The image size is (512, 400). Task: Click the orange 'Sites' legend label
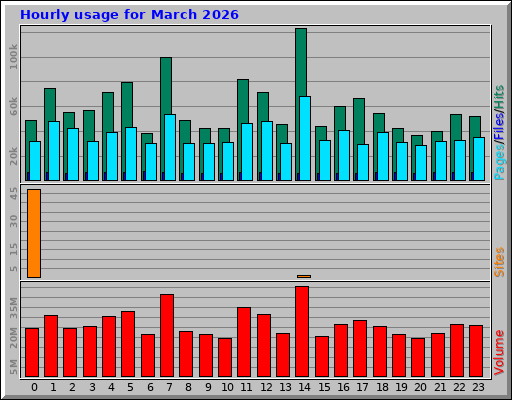[x=499, y=262]
